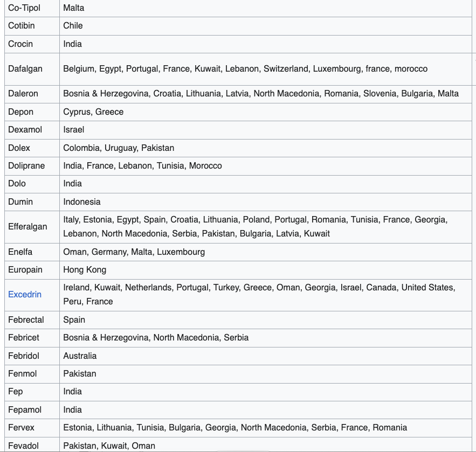Image resolution: width=476 pixels, height=452 pixels.
Task: Click Indonesia in the Dumin row
Action: click(x=82, y=202)
